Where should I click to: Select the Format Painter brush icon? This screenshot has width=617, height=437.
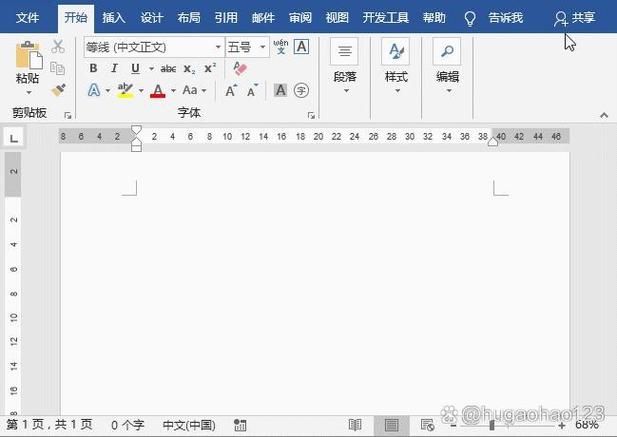click(58, 90)
